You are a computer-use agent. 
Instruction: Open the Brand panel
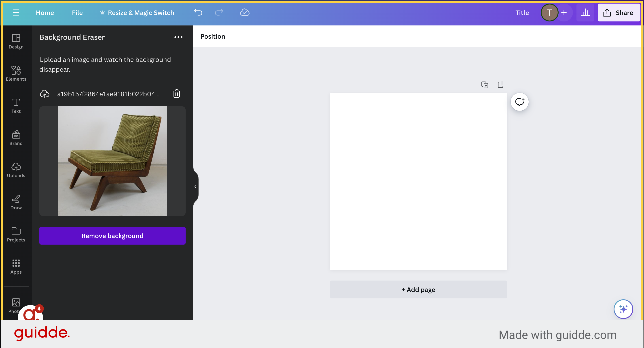coord(16,137)
